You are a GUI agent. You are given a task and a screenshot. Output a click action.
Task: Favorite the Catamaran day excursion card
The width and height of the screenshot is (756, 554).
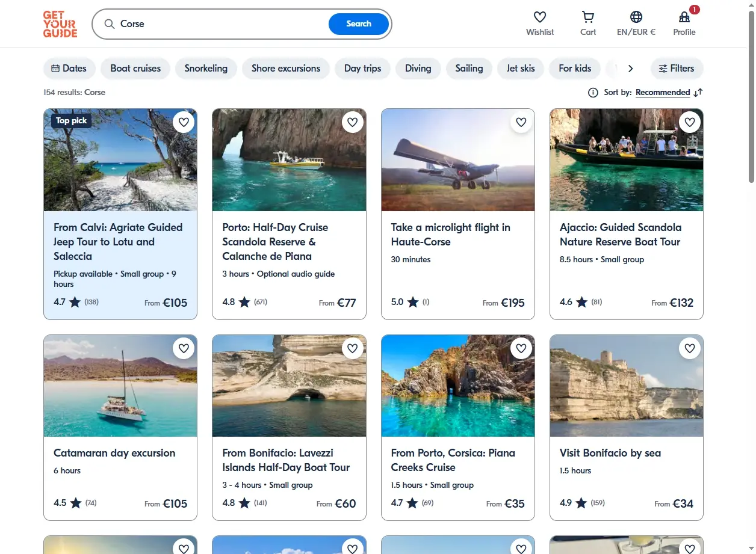(x=184, y=348)
